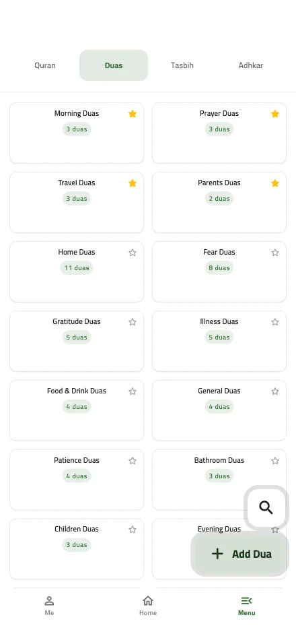Star the Home Duas category
This screenshot has width=296, height=644.
pyautogui.click(x=133, y=253)
